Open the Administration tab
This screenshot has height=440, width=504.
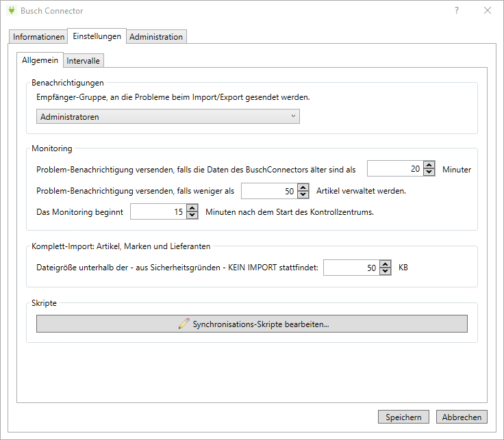pyautogui.click(x=156, y=37)
